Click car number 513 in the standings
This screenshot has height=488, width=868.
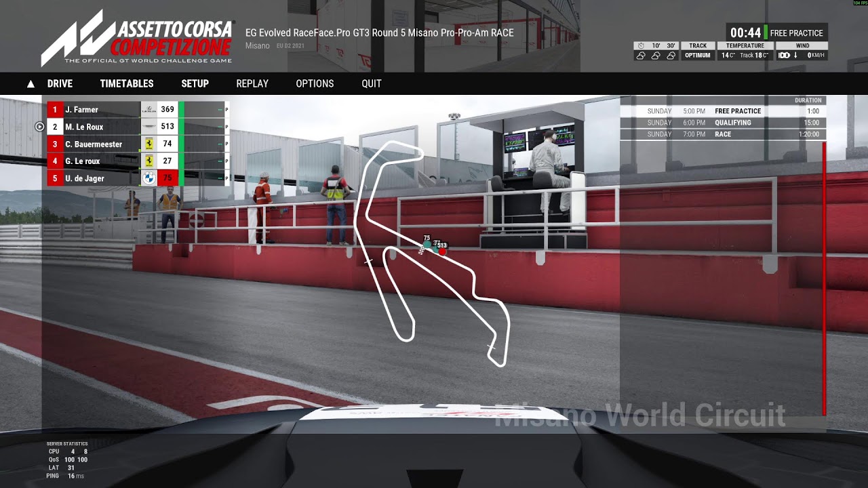pyautogui.click(x=167, y=127)
